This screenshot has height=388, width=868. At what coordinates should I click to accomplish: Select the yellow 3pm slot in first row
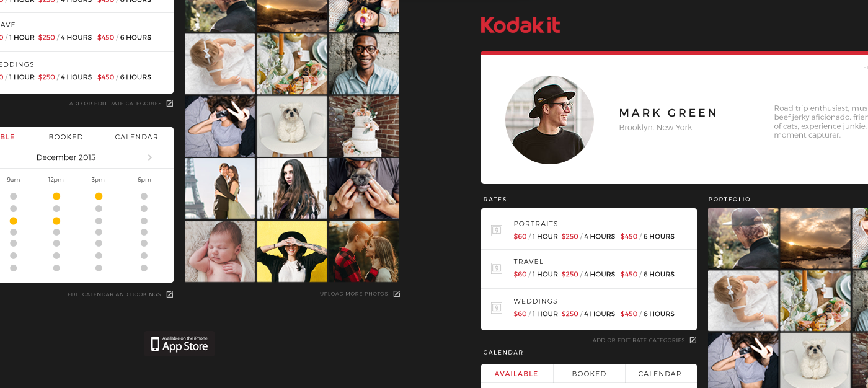tap(99, 196)
